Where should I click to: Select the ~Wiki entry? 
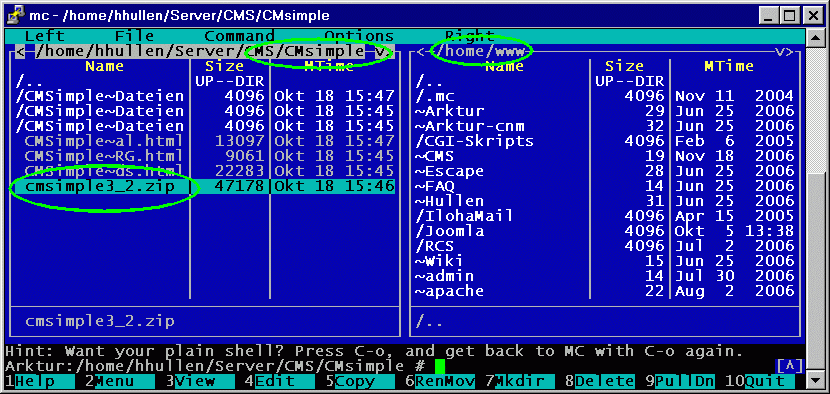pos(605,261)
